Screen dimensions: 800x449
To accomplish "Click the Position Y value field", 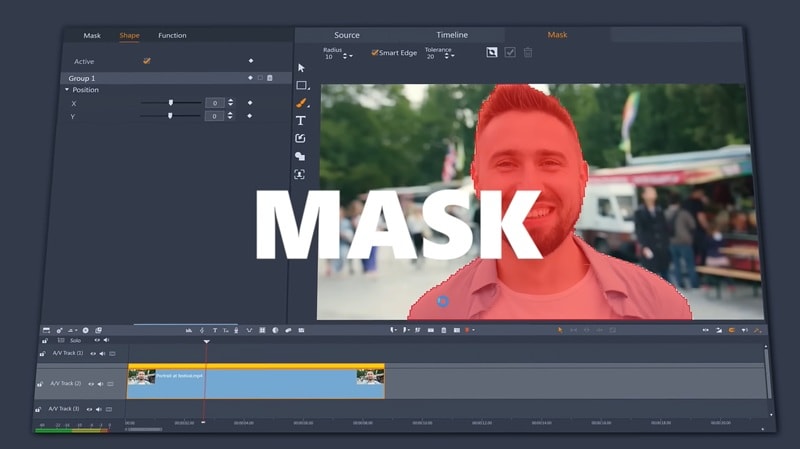I will [214, 116].
